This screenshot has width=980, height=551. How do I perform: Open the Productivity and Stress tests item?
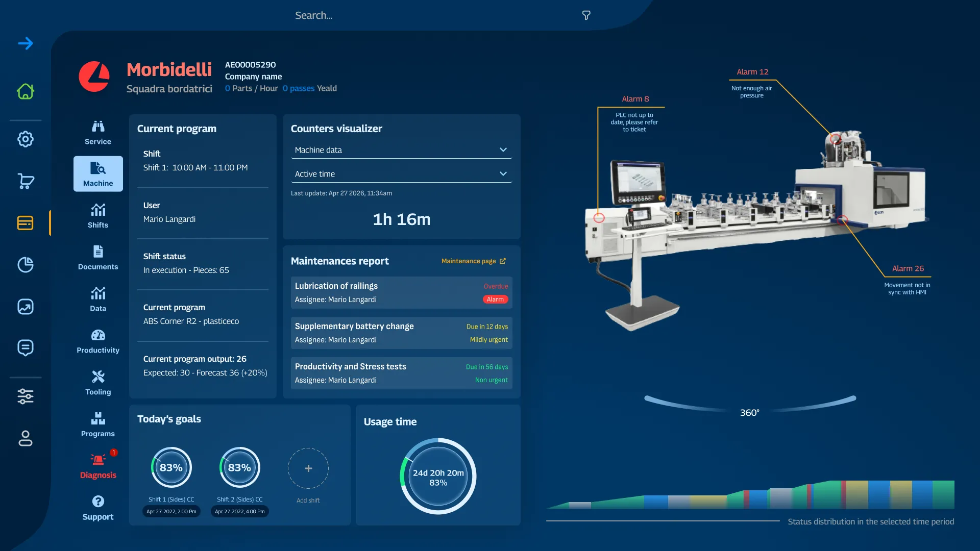[401, 373]
